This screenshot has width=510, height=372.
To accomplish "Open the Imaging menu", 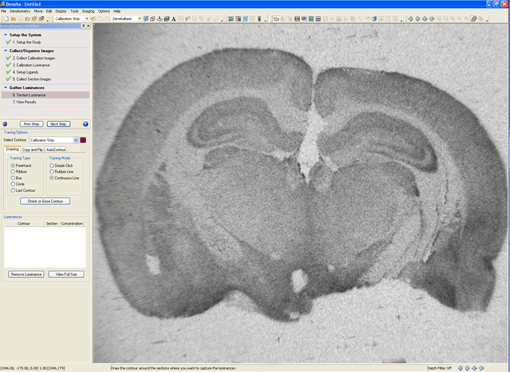I will click(88, 11).
